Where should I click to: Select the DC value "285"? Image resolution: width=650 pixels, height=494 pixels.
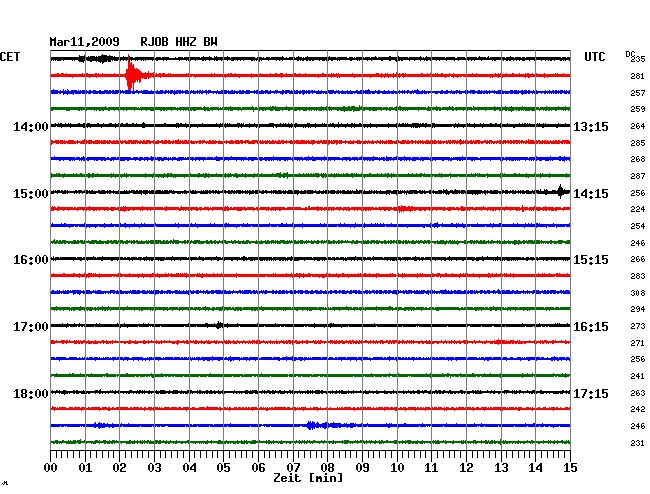coord(638,143)
